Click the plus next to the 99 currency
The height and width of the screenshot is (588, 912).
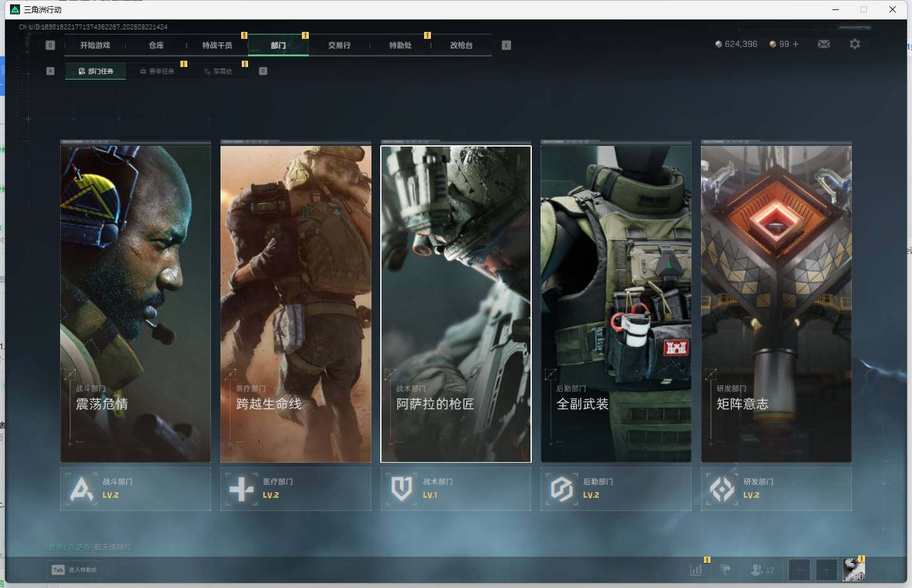coord(796,44)
